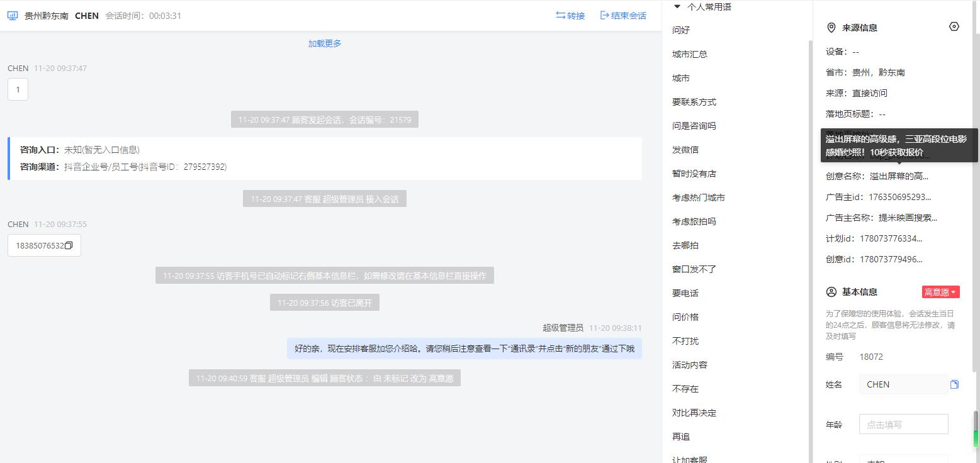Select the 要联系方式 quick phrase
The image size is (980, 463).
[694, 102]
